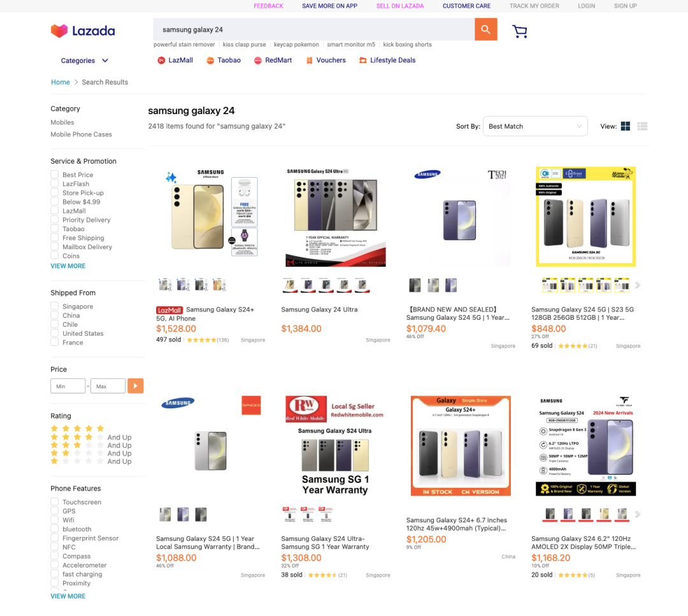Open LazMall from the navigation bar
The image size is (688, 616).
176,60
